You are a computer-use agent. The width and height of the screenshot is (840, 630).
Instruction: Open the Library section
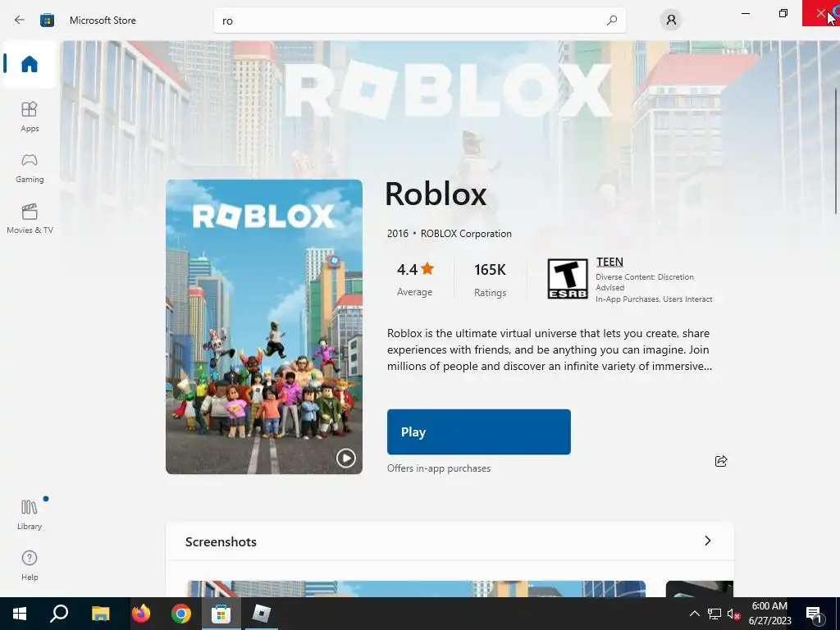click(x=30, y=514)
